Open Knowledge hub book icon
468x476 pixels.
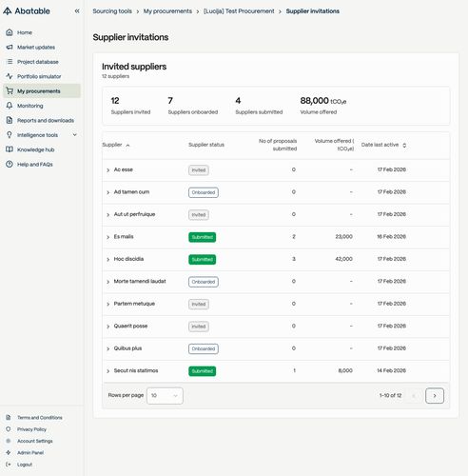pyautogui.click(x=10, y=149)
